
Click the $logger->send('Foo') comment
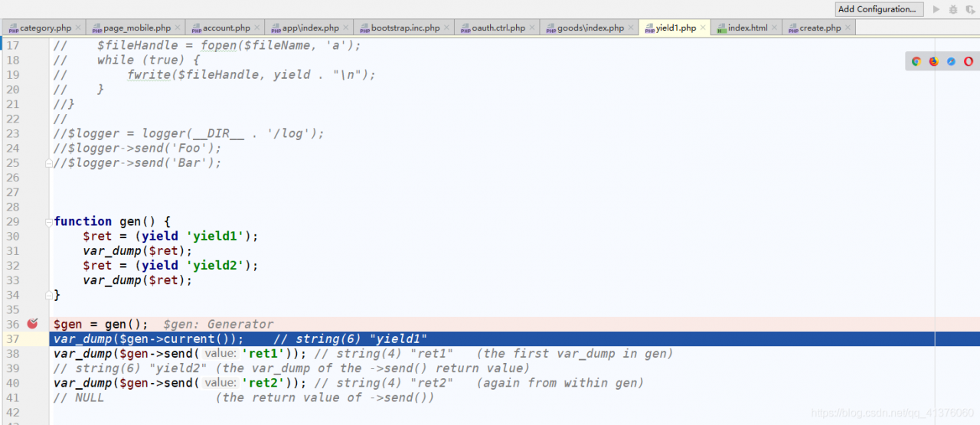[138, 148]
